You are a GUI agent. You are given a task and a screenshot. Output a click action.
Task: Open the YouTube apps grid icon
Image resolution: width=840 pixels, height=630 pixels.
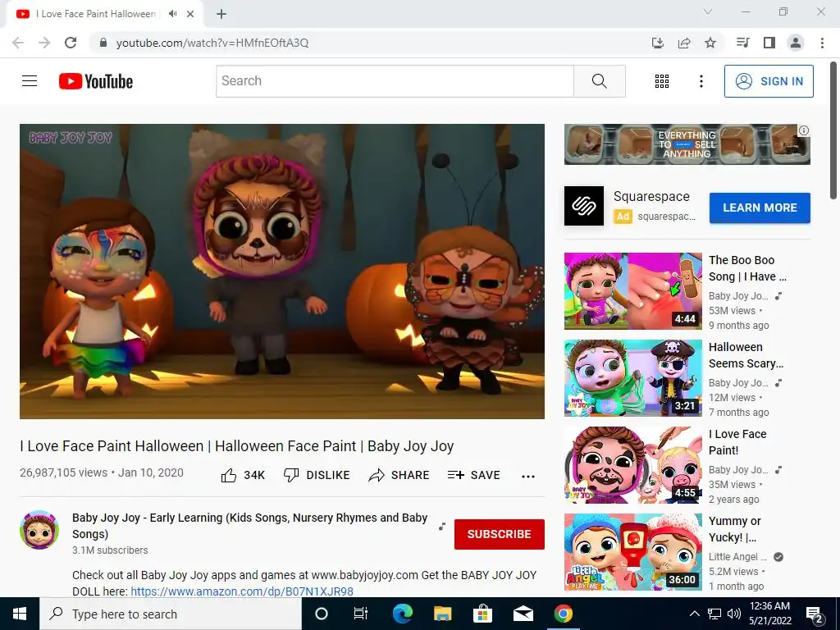click(662, 81)
